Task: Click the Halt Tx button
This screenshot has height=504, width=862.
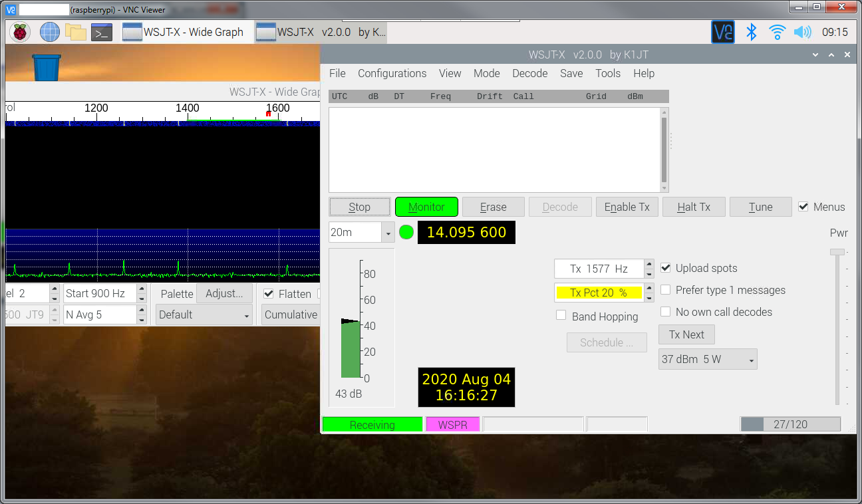Action: 694,207
